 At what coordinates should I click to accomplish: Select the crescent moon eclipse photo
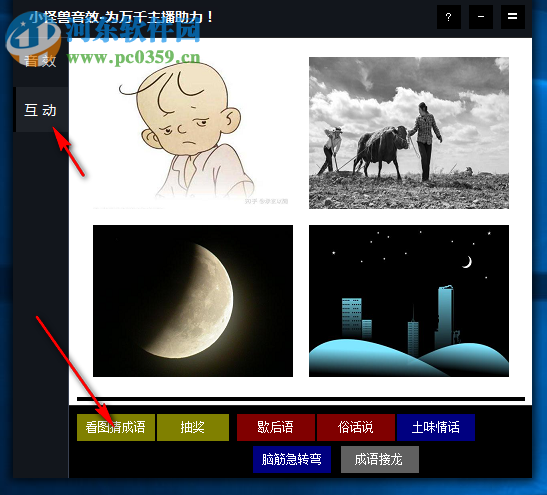point(193,301)
